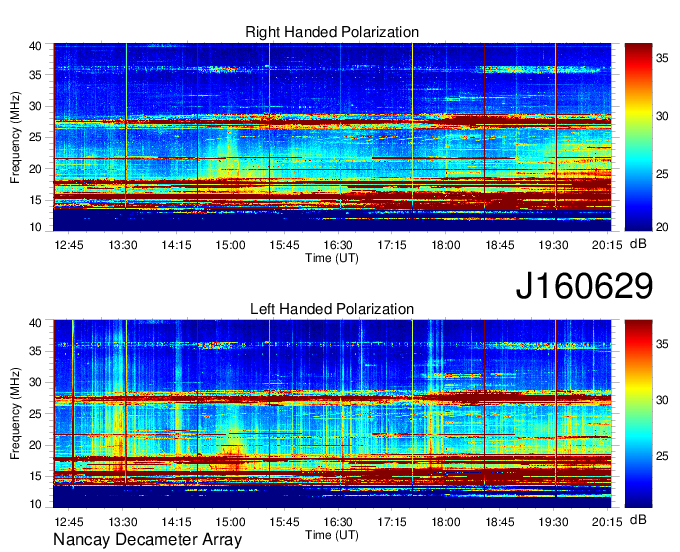Click the 20 value on the top color bar

(662, 227)
